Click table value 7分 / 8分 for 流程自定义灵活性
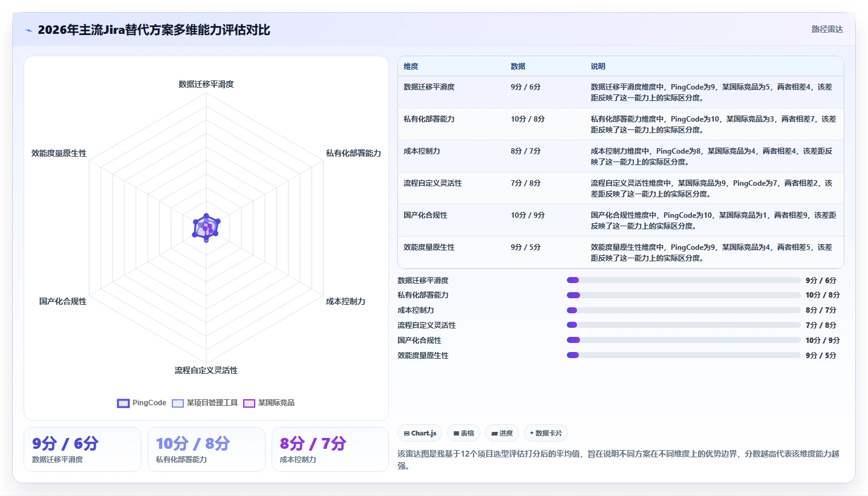Screen dimensions: 868x496 pos(526,183)
